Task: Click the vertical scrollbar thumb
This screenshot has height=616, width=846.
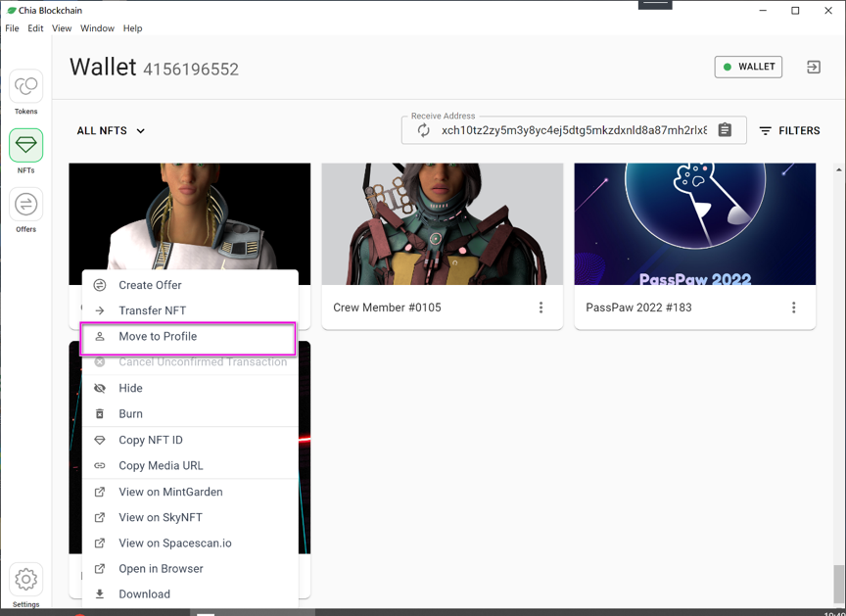Action: pos(838,583)
